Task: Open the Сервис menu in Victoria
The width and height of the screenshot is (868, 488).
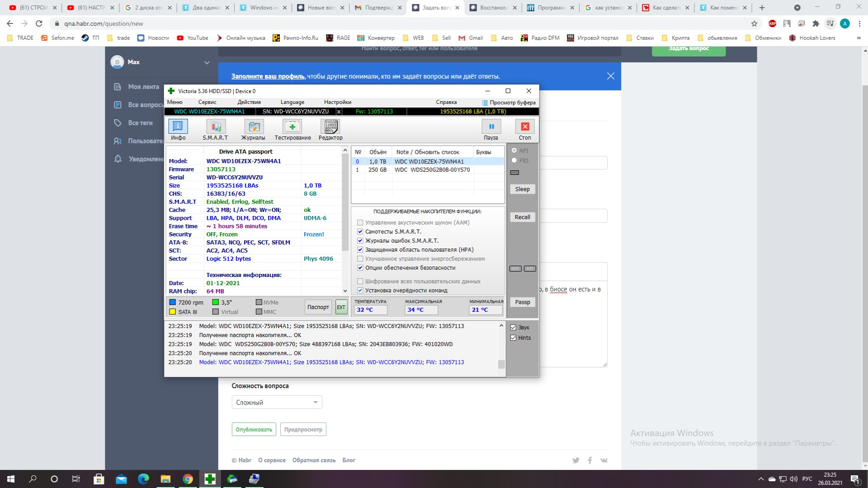Action: (207, 102)
